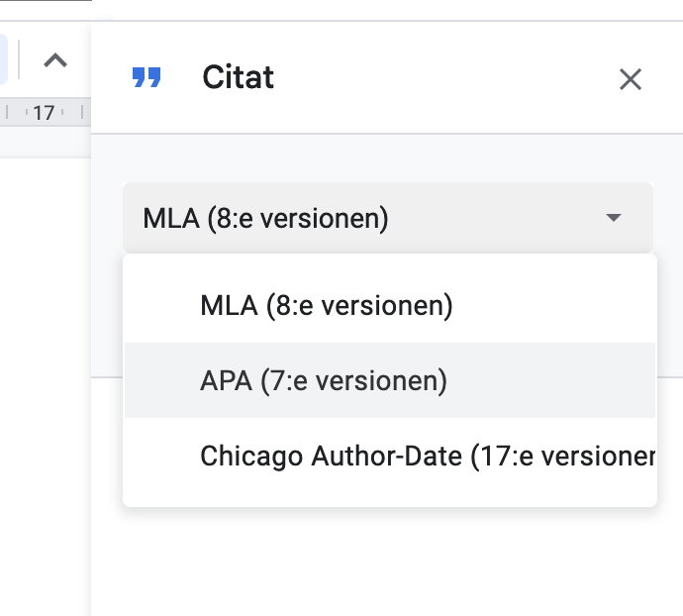Click the citation style dropdown arrow

tap(614, 218)
